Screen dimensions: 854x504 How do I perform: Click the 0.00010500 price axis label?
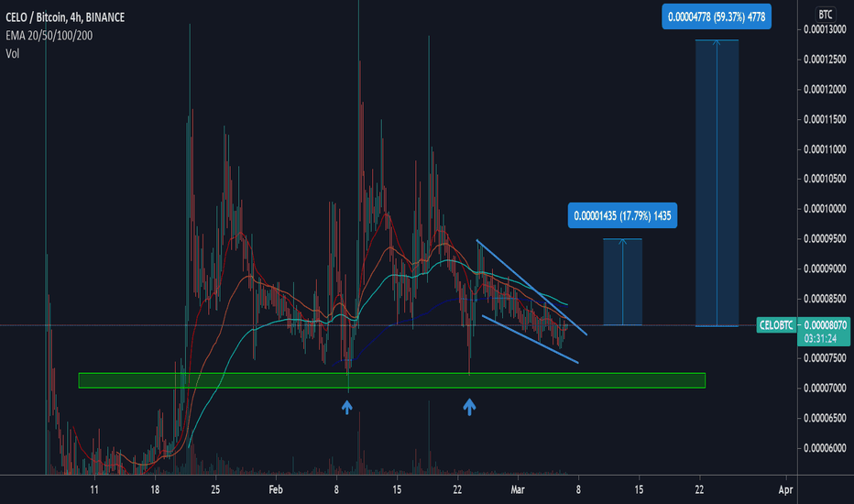click(825, 179)
